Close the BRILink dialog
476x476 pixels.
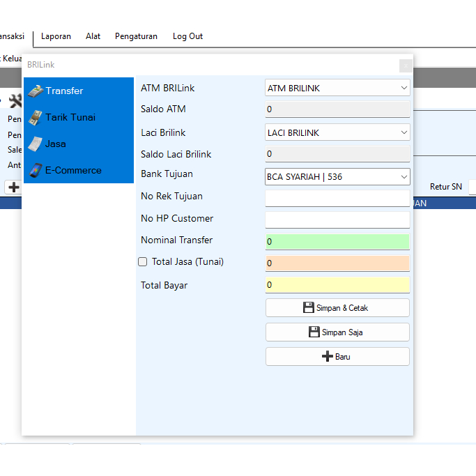[x=406, y=66]
